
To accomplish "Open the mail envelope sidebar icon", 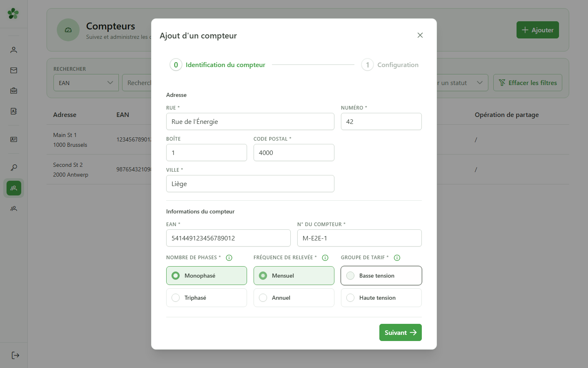I will (14, 70).
